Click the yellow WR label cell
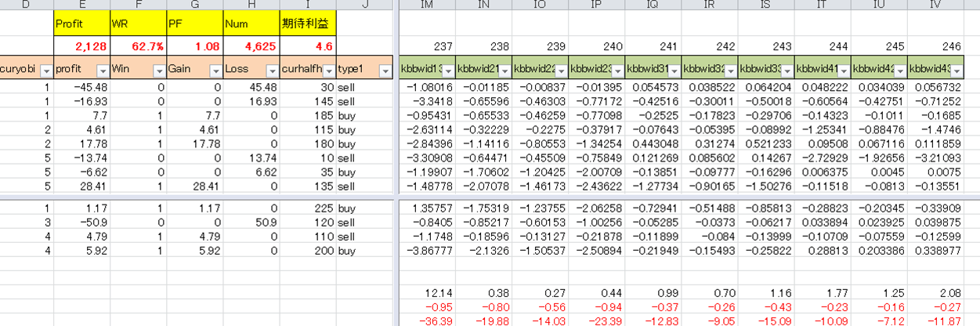The image size is (980, 326). tap(138, 24)
